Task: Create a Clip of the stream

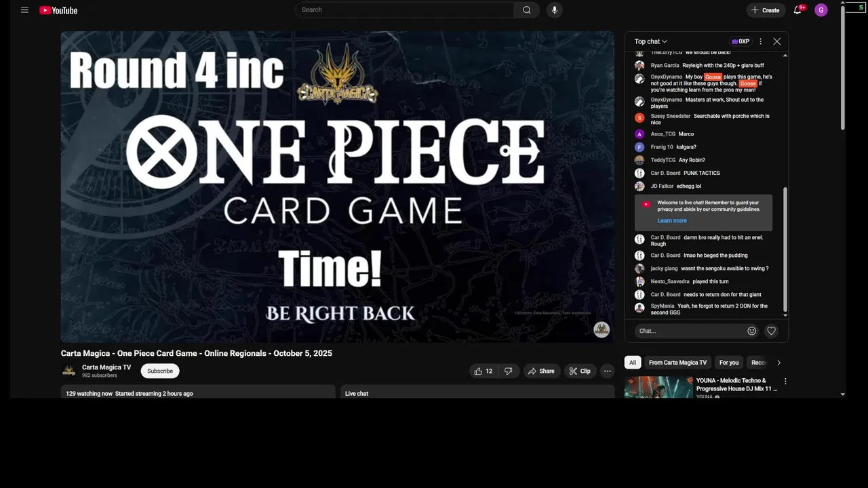Action: 580,371
